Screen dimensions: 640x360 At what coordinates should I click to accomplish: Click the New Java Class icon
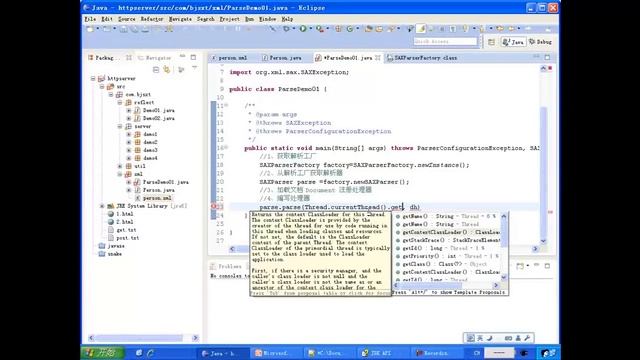[350, 29]
